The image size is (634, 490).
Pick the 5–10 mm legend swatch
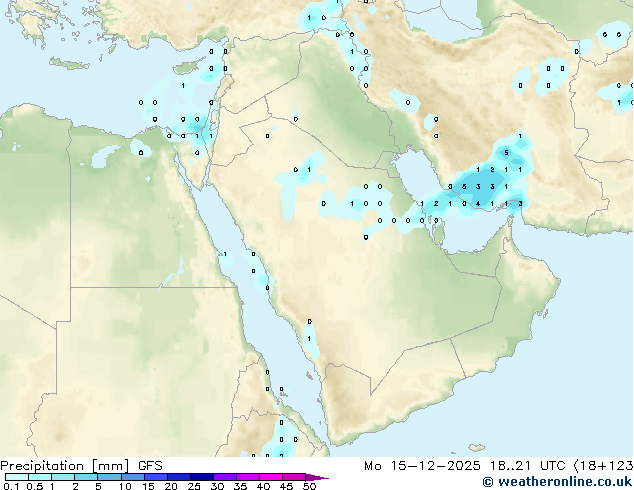pyautogui.click(x=109, y=477)
